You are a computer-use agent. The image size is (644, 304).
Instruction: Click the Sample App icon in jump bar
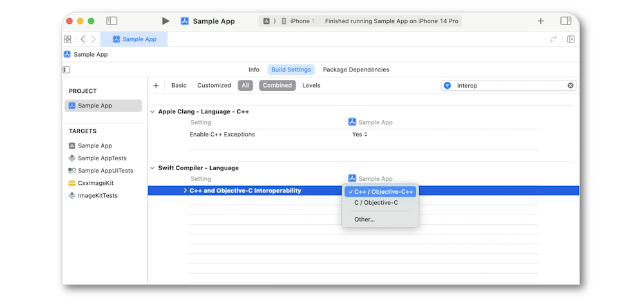pyautogui.click(x=68, y=54)
